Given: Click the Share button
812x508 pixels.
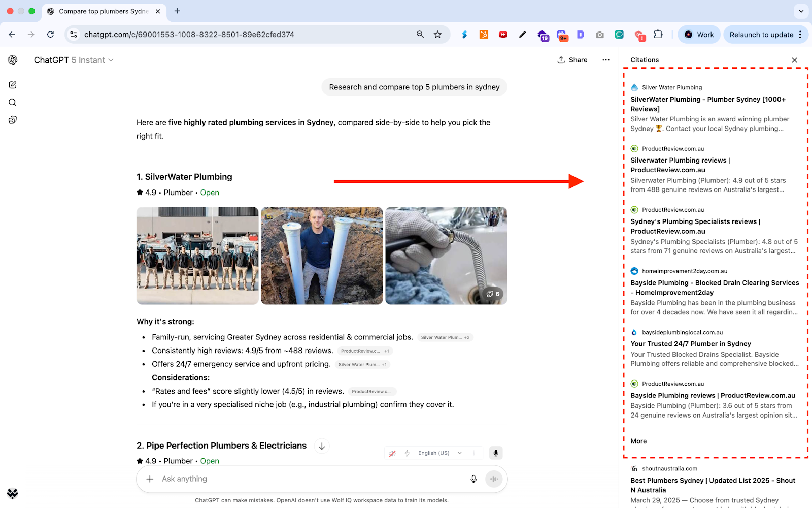Looking at the screenshot, I should coord(572,60).
